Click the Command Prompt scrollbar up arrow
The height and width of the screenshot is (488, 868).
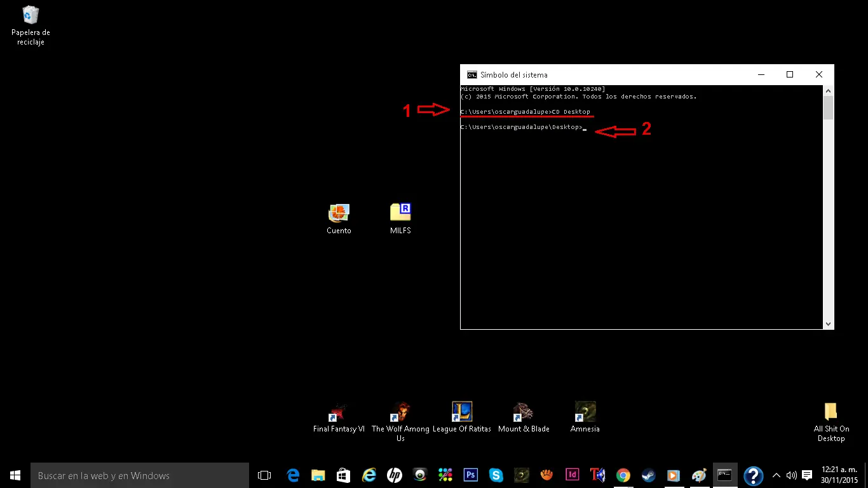point(828,91)
